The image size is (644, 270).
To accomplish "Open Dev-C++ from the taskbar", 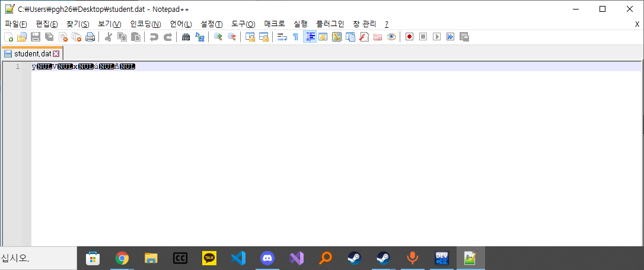I will [x=442, y=258].
